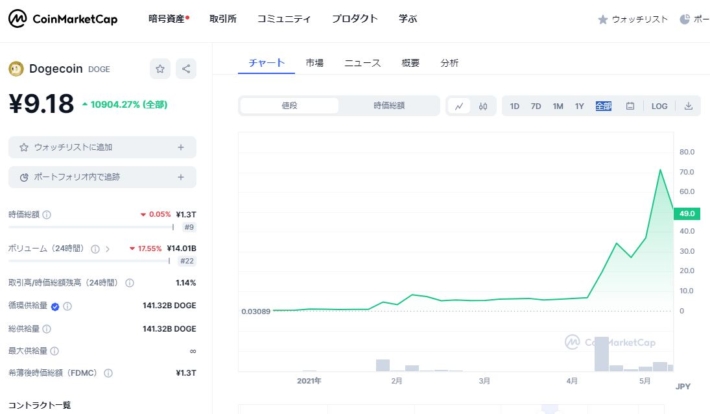710x414 pixels.
Task: Click the 141.32B DOGE 循環供給量 value
Action: 169,306
